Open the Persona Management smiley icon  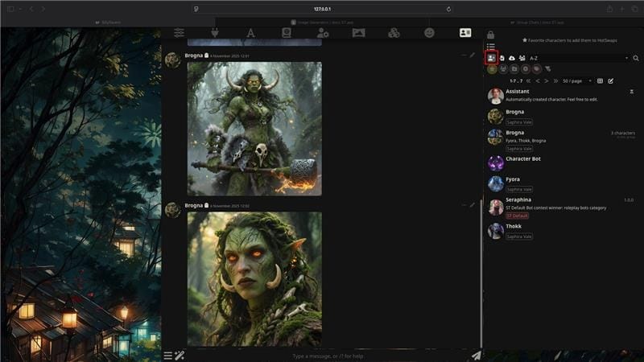pyautogui.click(x=429, y=33)
